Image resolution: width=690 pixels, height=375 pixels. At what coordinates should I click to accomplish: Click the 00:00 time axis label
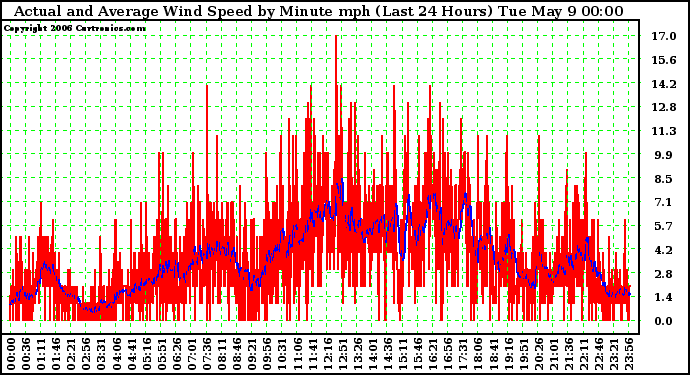(11, 354)
